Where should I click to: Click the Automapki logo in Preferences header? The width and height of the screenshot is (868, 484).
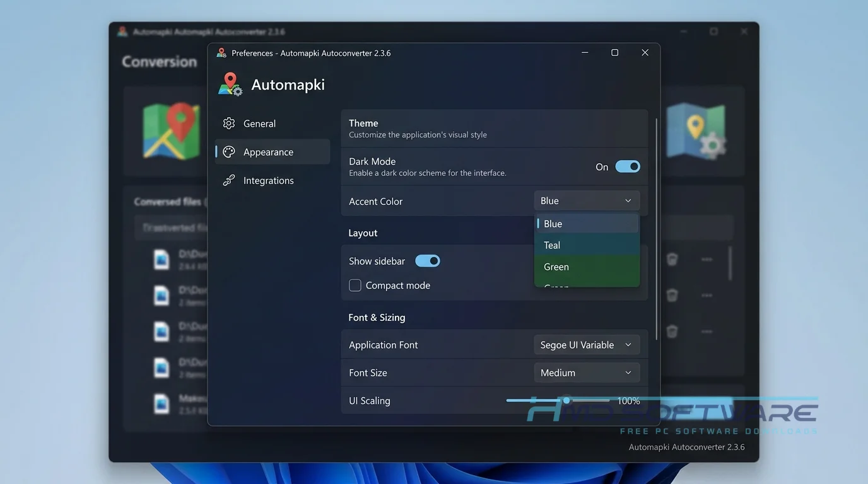pos(230,84)
